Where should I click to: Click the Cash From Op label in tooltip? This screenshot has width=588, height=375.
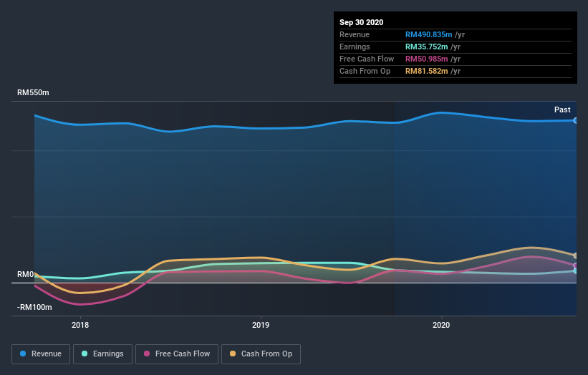coord(365,71)
